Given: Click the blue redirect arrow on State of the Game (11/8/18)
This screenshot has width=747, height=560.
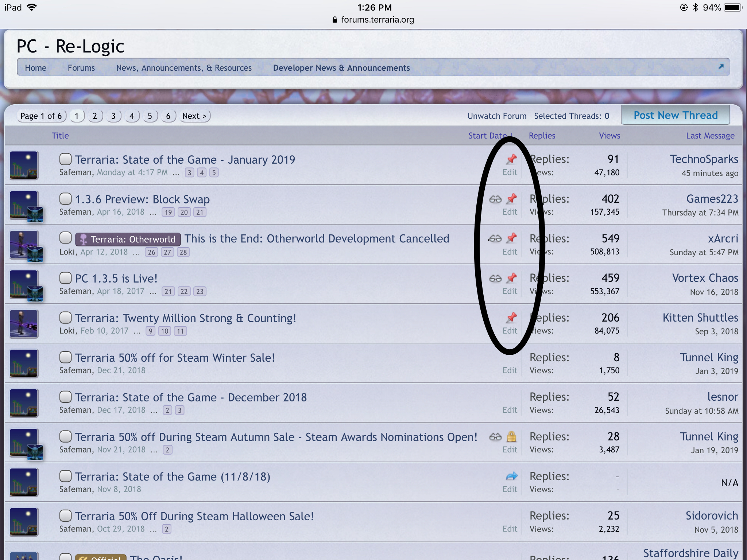Looking at the screenshot, I should pos(512,476).
